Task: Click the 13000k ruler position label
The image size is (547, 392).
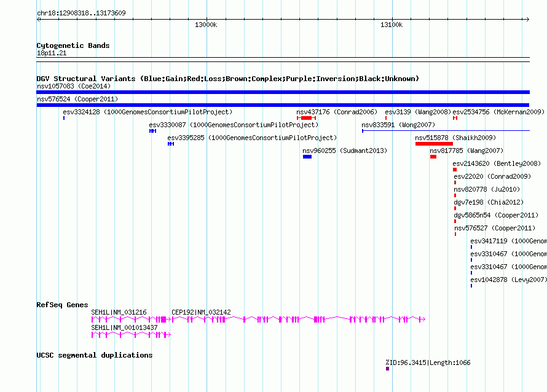Action: coord(206,25)
